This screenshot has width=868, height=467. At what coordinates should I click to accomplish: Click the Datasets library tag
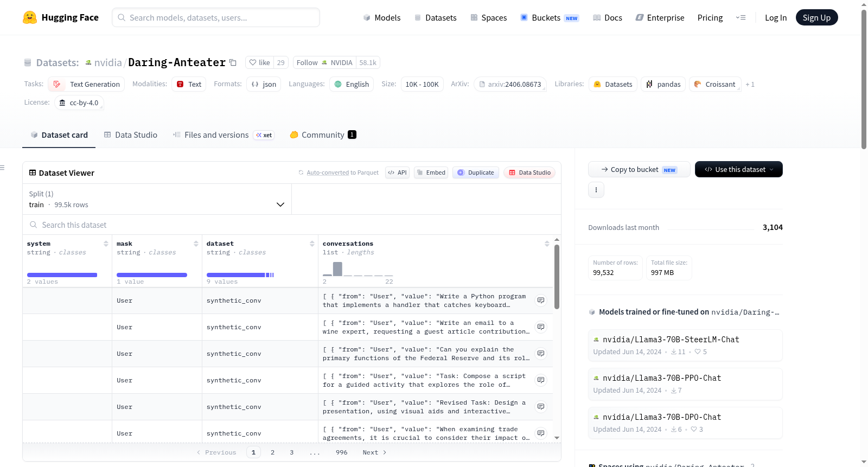612,84
